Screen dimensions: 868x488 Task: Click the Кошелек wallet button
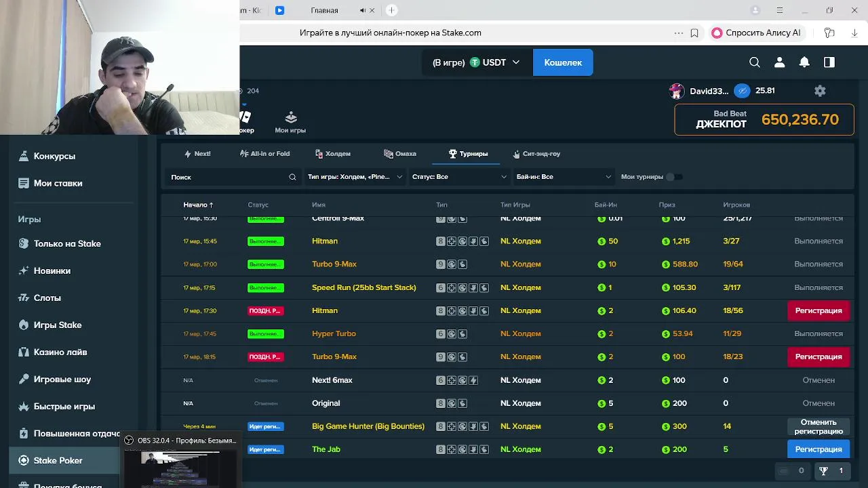point(563,62)
